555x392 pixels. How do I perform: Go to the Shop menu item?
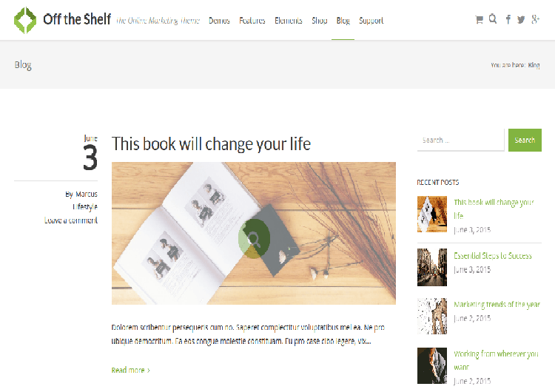(319, 21)
